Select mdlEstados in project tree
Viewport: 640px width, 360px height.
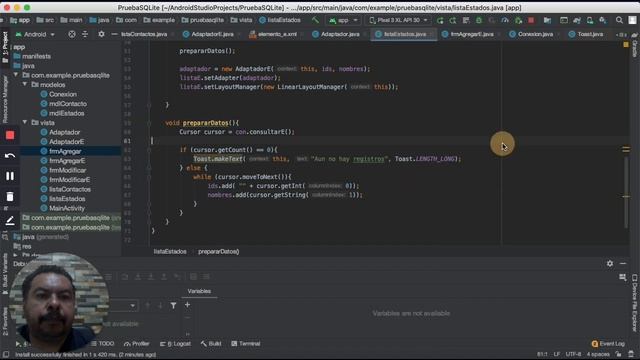click(x=67, y=113)
